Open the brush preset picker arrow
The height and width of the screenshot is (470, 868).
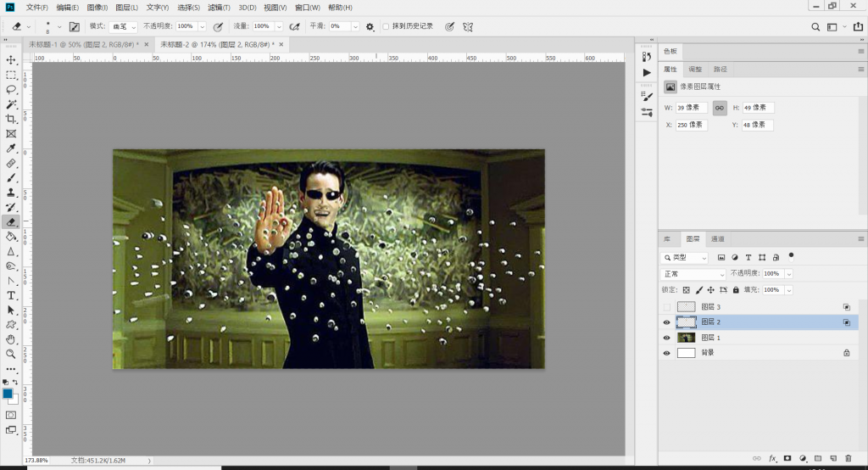click(x=58, y=26)
